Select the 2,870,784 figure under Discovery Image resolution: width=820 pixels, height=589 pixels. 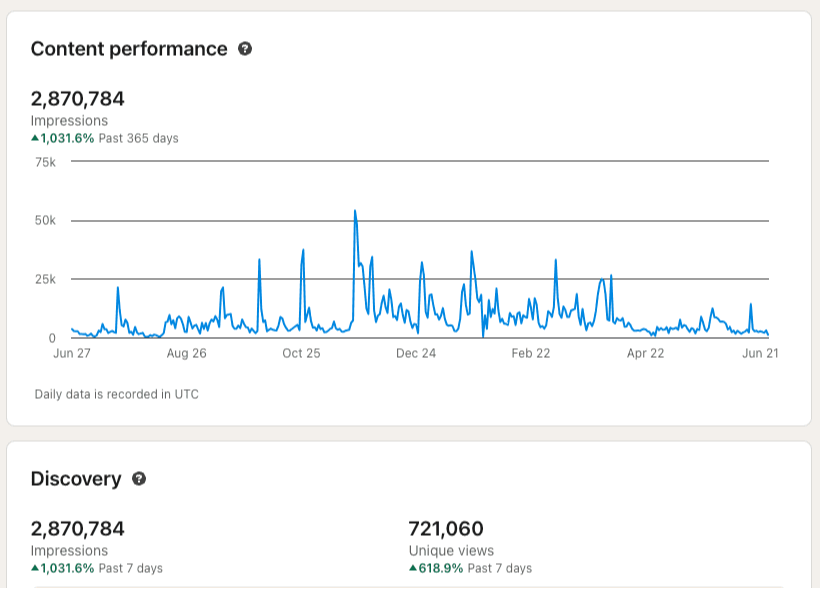pyautogui.click(x=77, y=529)
